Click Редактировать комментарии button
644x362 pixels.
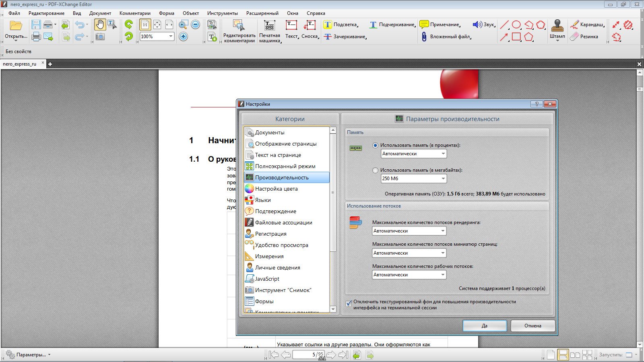[x=239, y=31]
